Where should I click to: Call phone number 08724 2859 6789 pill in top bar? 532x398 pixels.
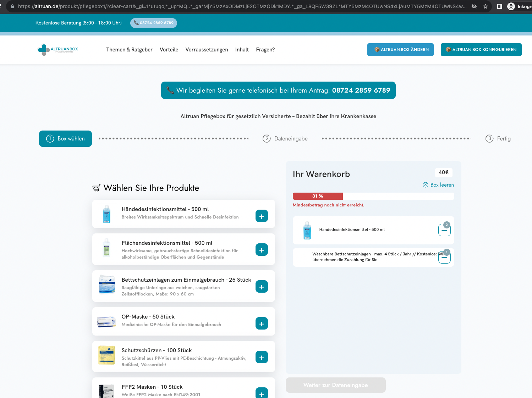tap(154, 23)
